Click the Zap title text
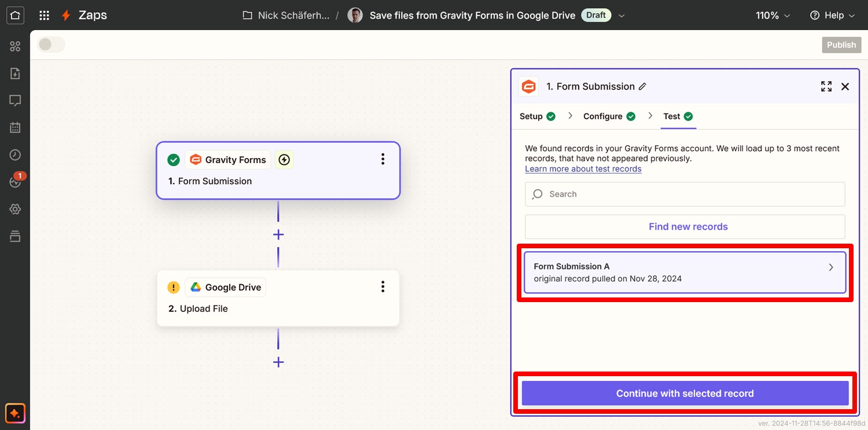The image size is (868, 430). [472, 16]
